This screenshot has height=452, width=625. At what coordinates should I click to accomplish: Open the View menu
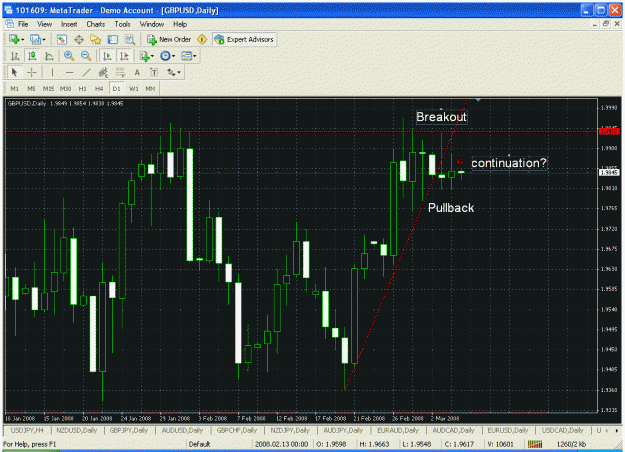coord(44,24)
